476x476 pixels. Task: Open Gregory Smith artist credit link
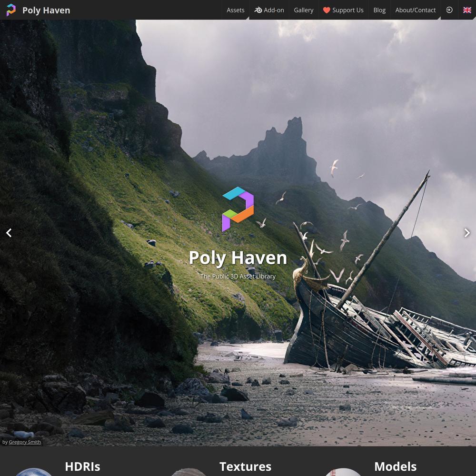pyautogui.click(x=25, y=442)
